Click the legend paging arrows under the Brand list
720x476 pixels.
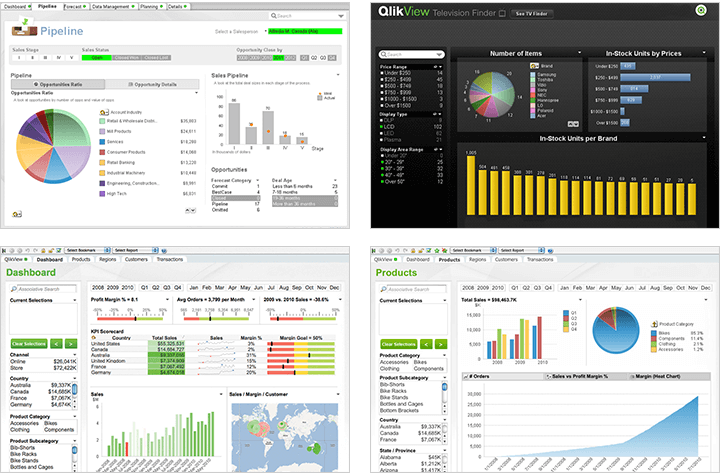(573, 124)
